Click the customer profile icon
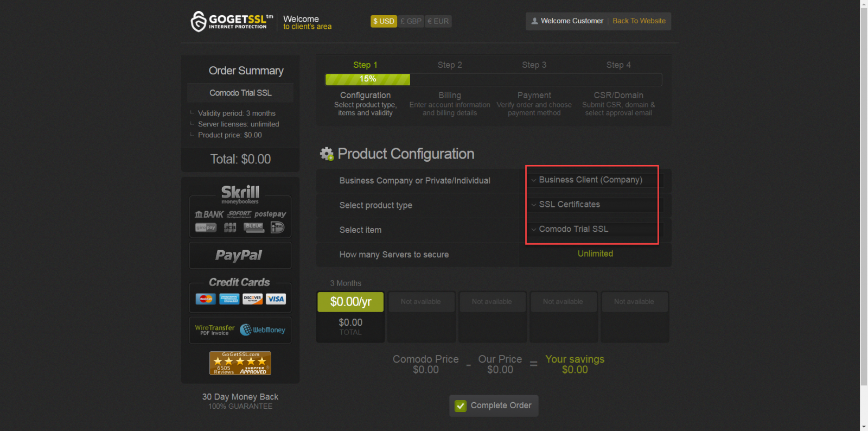Image resolution: width=868 pixels, height=431 pixels. pyautogui.click(x=534, y=21)
